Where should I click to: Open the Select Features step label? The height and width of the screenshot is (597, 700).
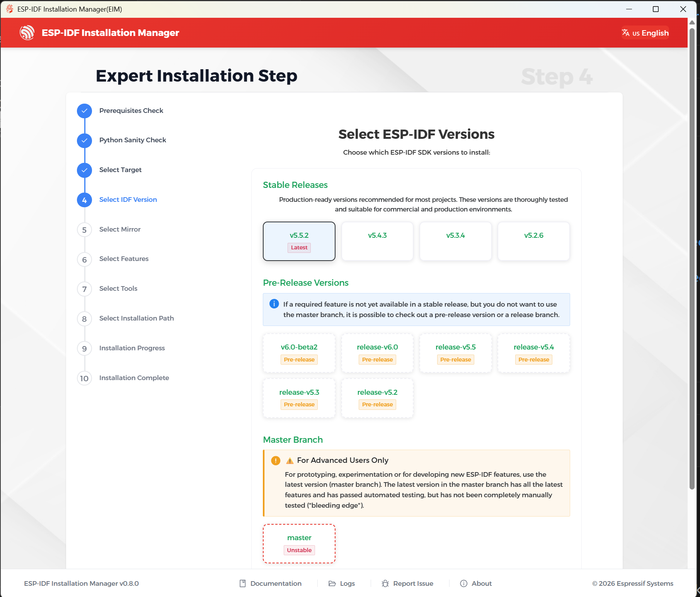pos(124,259)
